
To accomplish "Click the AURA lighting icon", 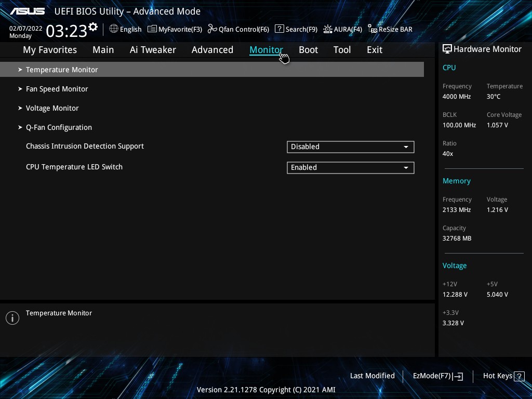I will [328, 29].
